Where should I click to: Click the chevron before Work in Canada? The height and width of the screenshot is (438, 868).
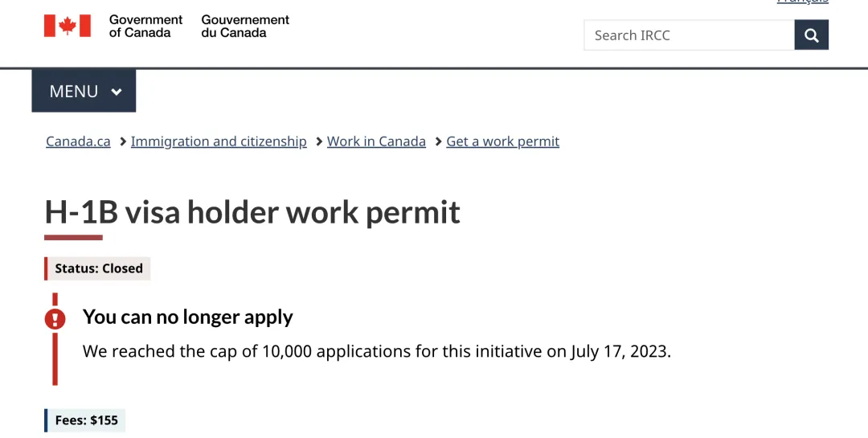click(318, 141)
